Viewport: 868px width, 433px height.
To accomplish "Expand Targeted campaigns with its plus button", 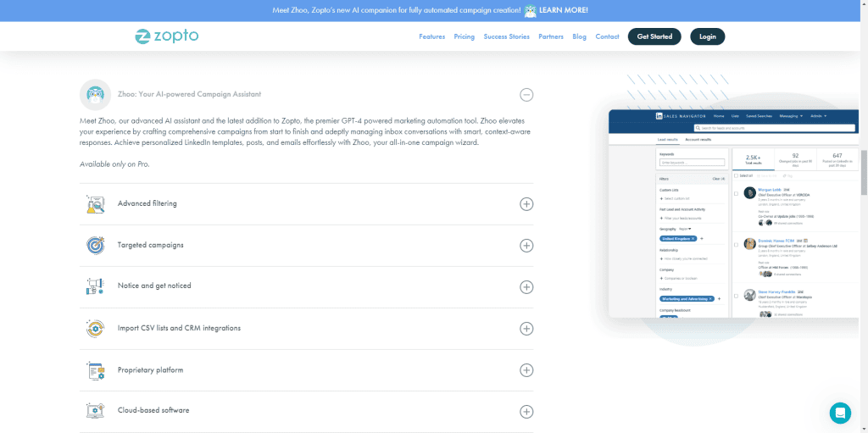I will (526, 245).
